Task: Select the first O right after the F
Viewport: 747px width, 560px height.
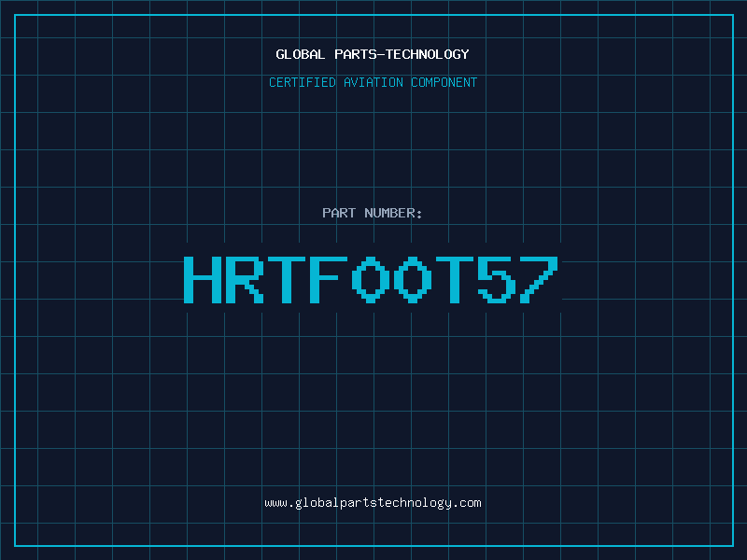Action: 371,278
